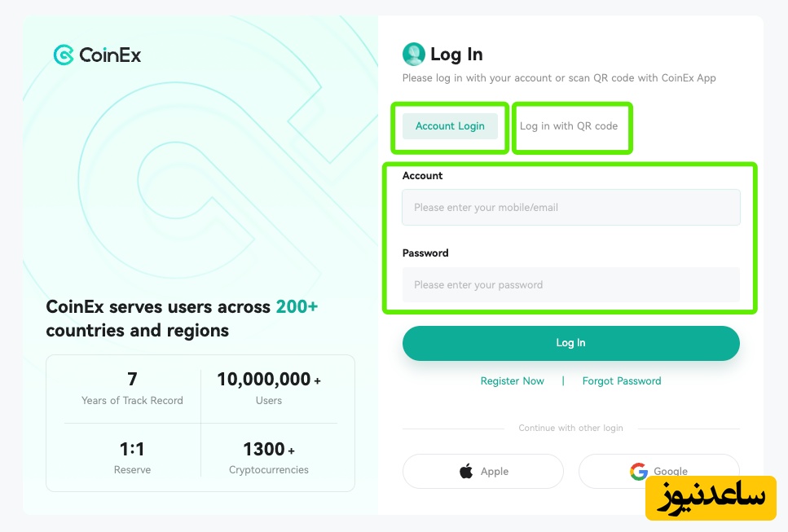
Task: Select the Log in with QR code tab
Action: click(x=569, y=126)
